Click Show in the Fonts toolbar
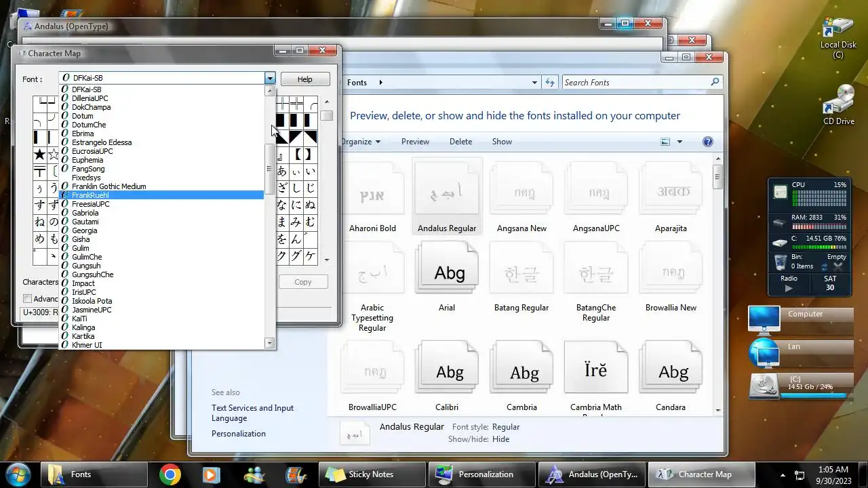 pos(502,142)
